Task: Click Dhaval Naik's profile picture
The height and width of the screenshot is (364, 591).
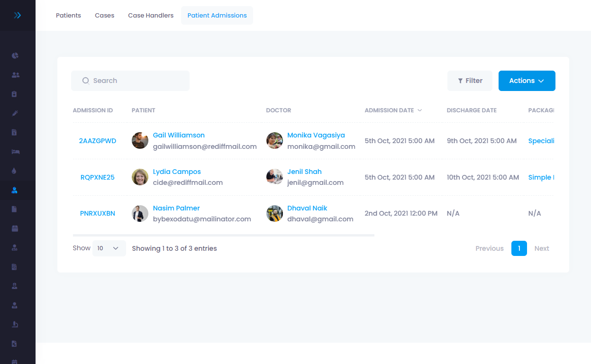Action: pos(274,213)
